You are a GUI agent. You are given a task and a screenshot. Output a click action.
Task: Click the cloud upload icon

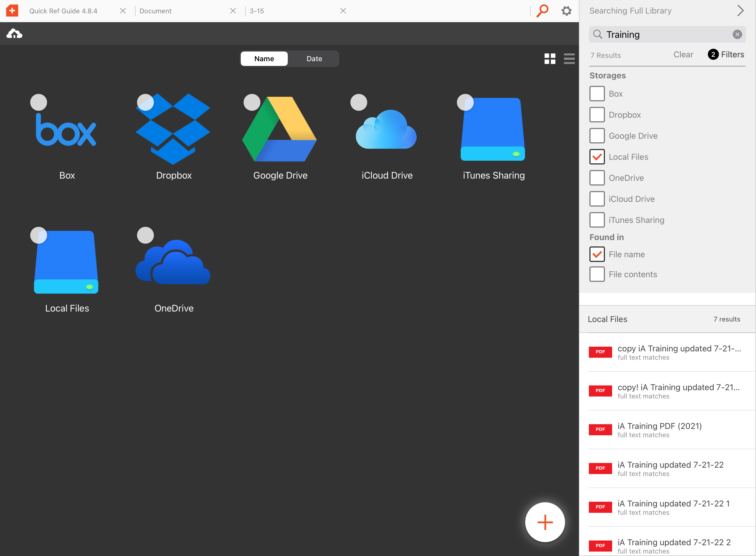[x=14, y=34]
